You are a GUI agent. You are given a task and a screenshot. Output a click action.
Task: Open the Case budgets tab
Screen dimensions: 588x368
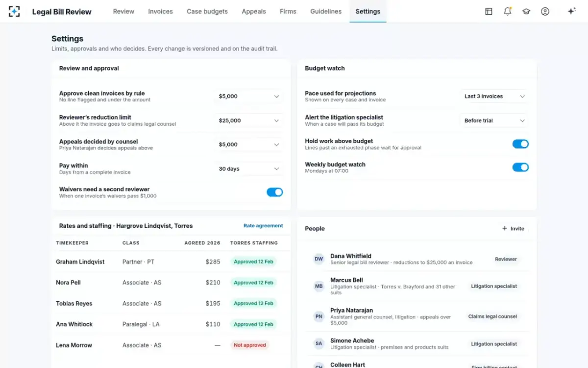coord(207,11)
